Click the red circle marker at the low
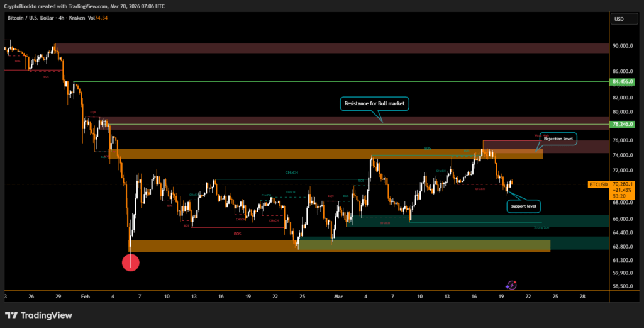The width and height of the screenshot is (644, 328). pyautogui.click(x=130, y=262)
